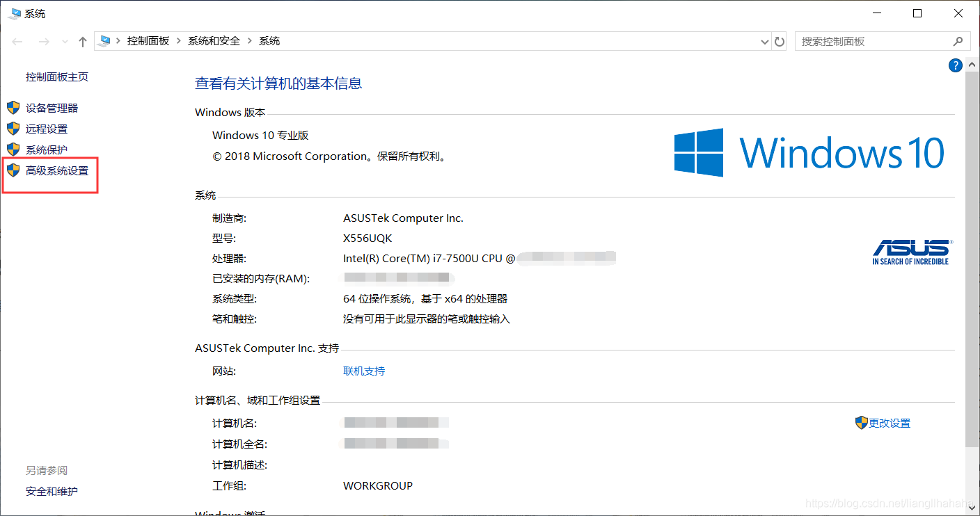
Task: Click shield icon beside 高级系统设置
Action: coord(13,170)
